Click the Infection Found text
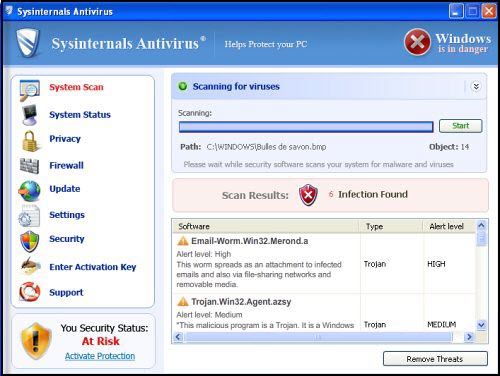The width and height of the screenshot is (500, 376). coord(373,194)
